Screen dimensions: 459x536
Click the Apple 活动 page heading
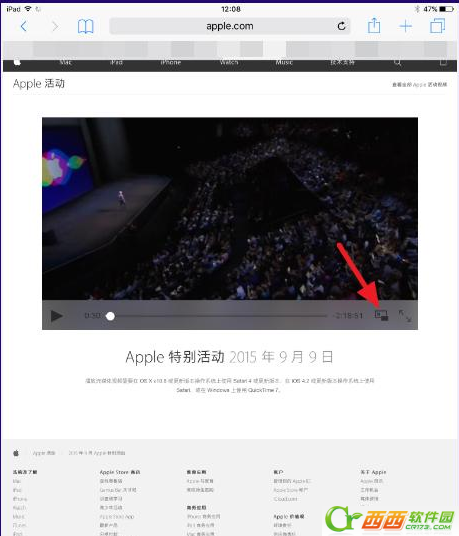click(x=39, y=83)
